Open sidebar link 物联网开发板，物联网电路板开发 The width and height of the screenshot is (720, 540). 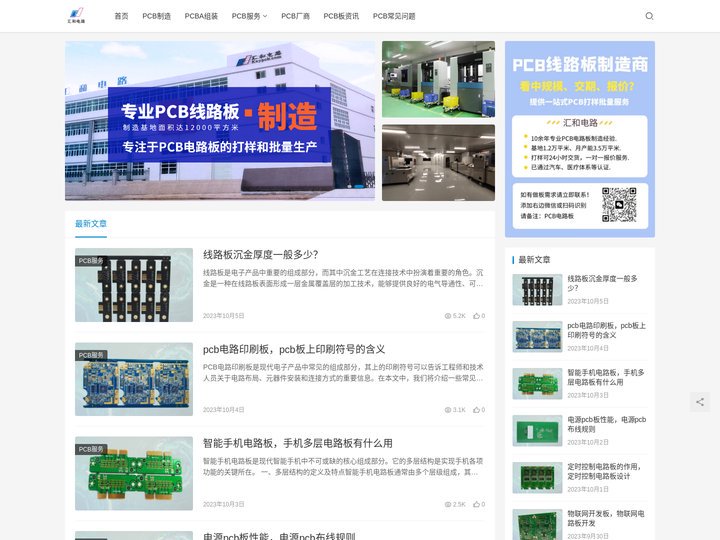(606, 518)
